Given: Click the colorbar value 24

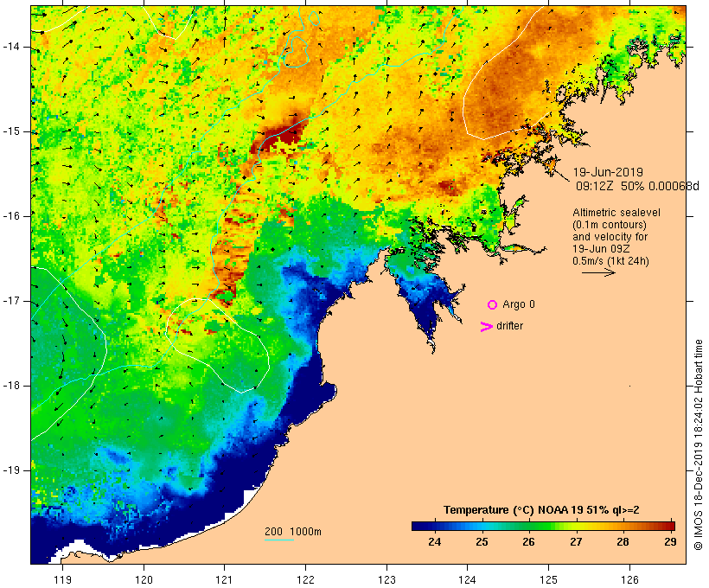Looking at the screenshot, I should (x=435, y=541).
